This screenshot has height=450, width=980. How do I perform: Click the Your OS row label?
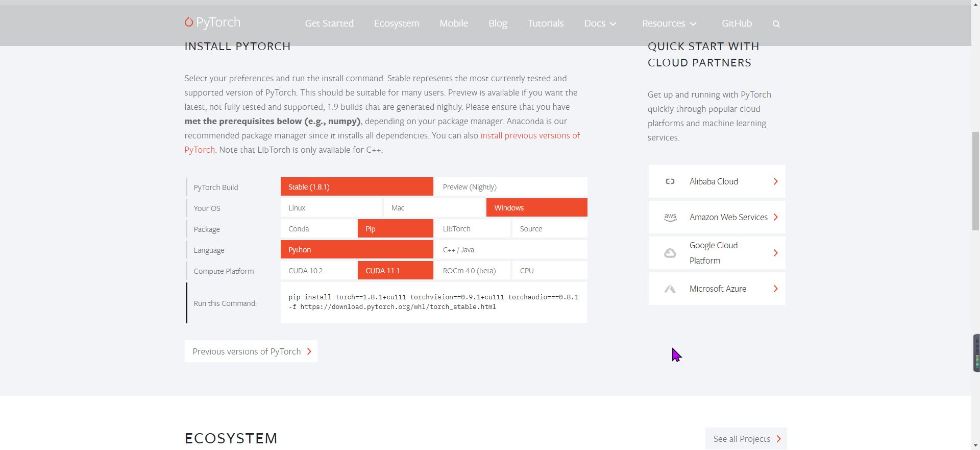[207, 208]
